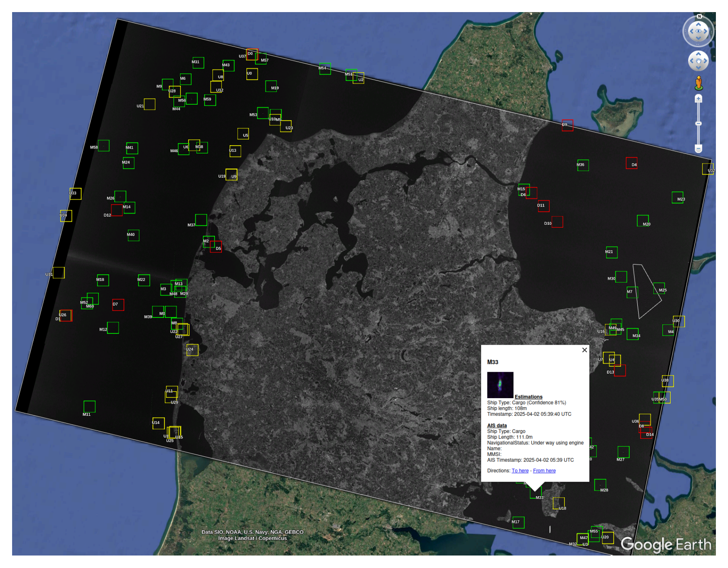Rotate view right using Look joystick arrow
Image resolution: width=728 pixels, height=568 pixels.
tap(706, 31)
